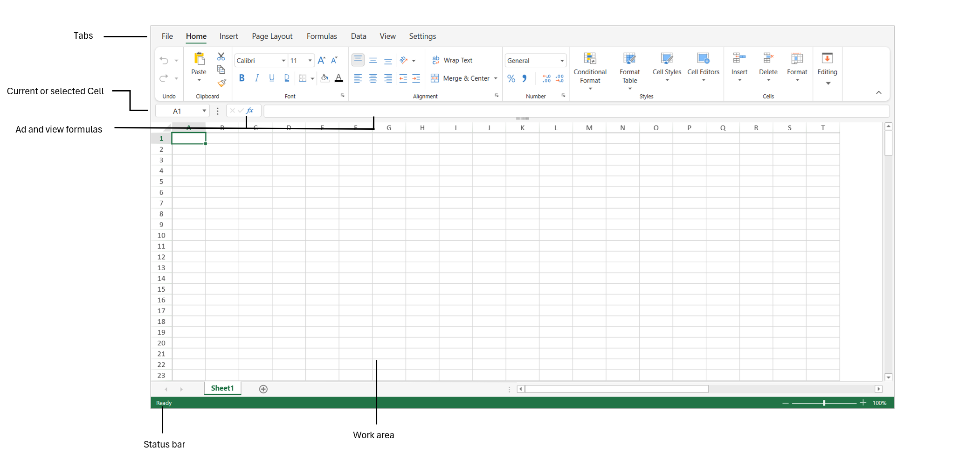The image size is (980, 469).
Task: Click the Redo arrow icon
Action: pyautogui.click(x=164, y=78)
